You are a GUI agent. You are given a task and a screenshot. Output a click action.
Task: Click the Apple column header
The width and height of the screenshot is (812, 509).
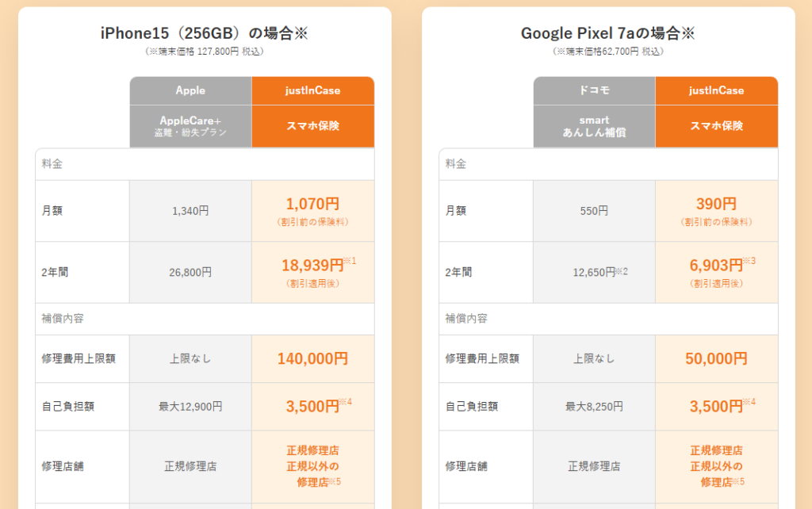coord(190,90)
